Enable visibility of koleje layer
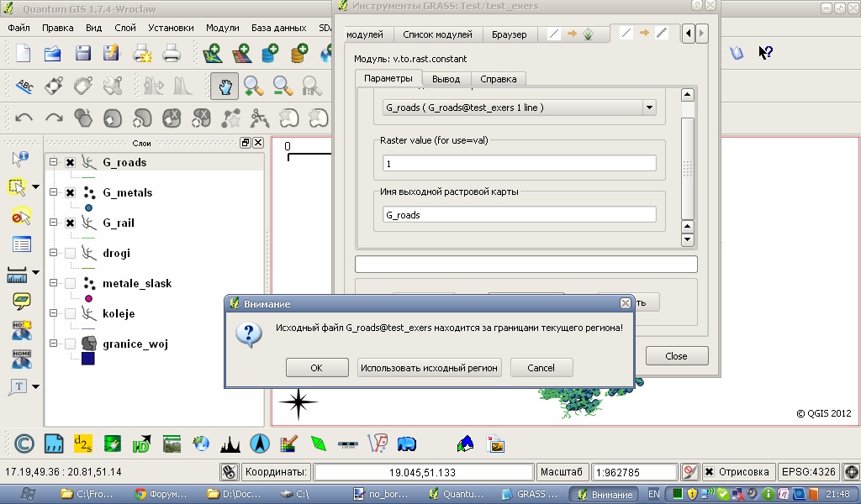This screenshot has width=861, height=504. coord(71,313)
